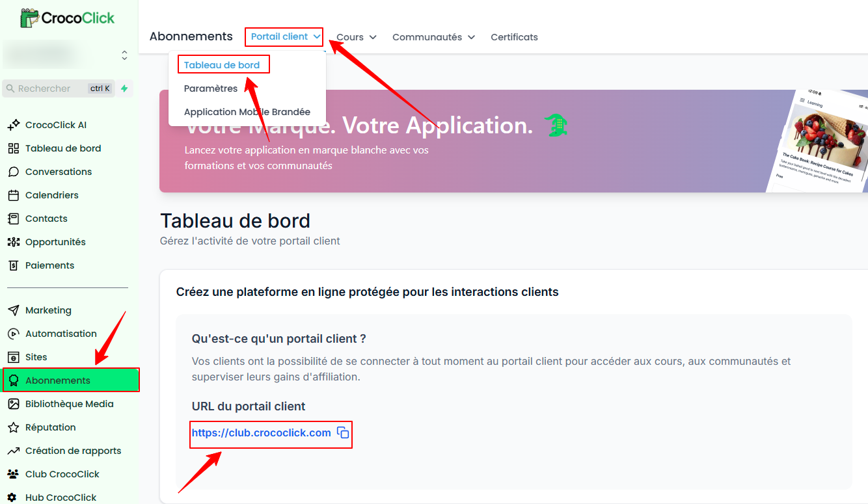Expand the account switcher arrows
Image resolution: width=868 pixels, height=504 pixels.
click(124, 55)
